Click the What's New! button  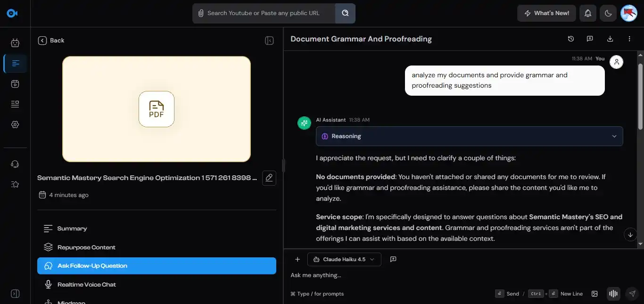click(546, 13)
